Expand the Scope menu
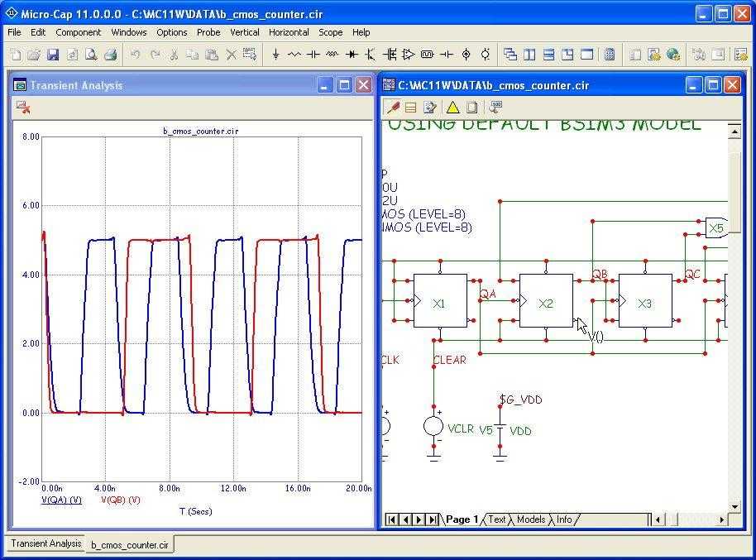This screenshot has width=756, height=560. tap(330, 32)
